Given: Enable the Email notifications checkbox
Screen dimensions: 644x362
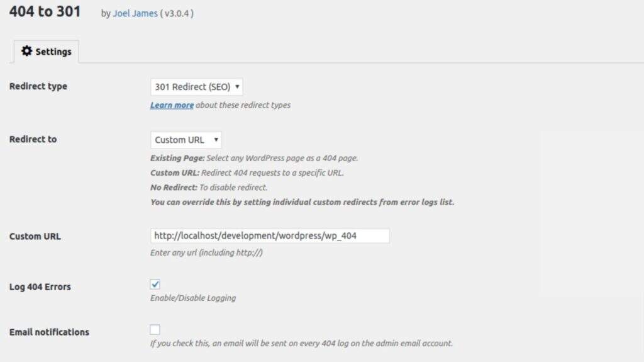Looking at the screenshot, I should pyautogui.click(x=155, y=329).
